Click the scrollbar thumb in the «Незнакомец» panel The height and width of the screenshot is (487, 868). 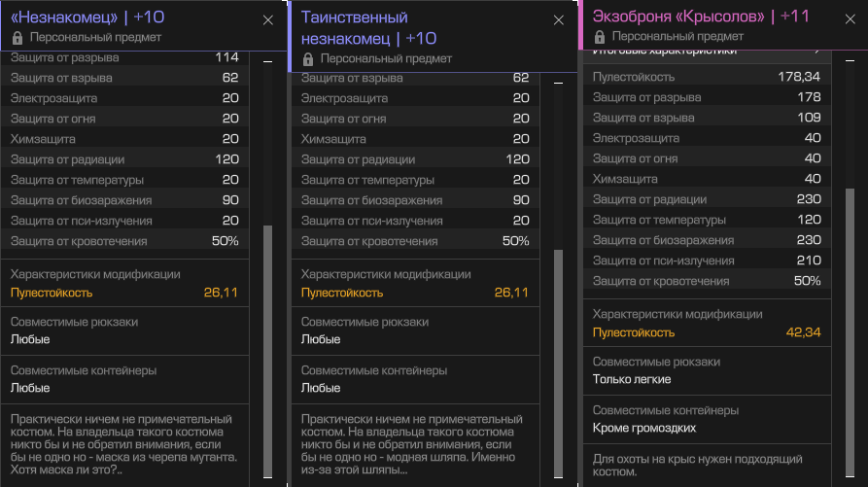[x=268, y=350]
